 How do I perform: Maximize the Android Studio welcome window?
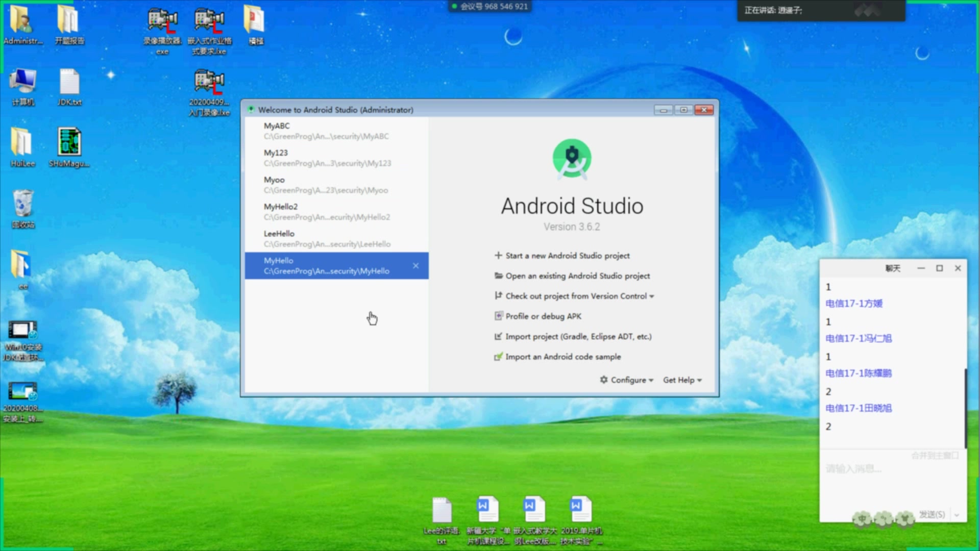point(683,110)
